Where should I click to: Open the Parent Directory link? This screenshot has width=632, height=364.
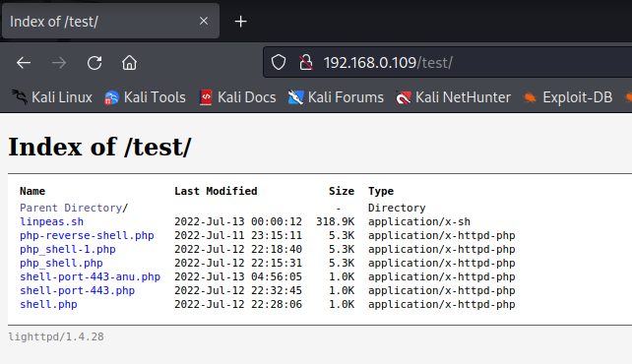coord(74,208)
